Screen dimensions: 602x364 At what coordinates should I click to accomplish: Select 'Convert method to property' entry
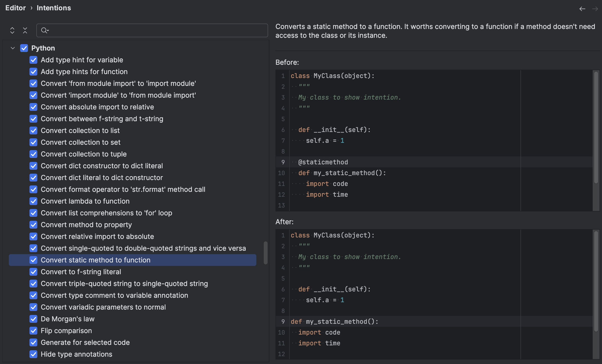click(86, 225)
